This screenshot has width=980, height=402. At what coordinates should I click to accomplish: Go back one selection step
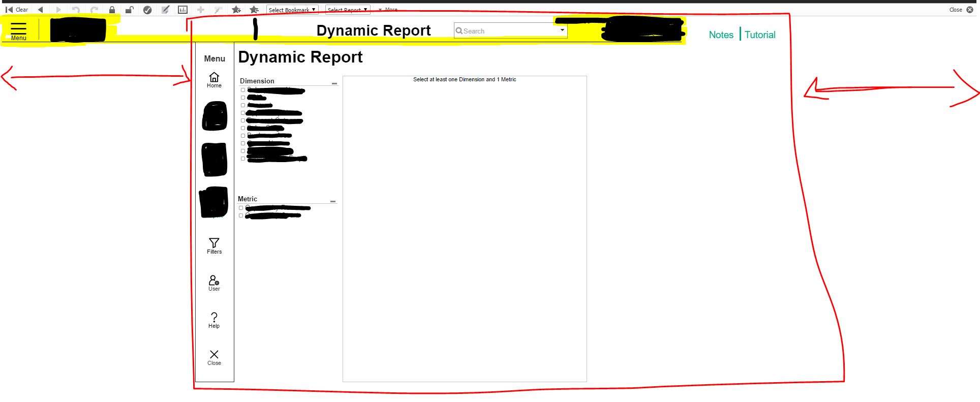tap(41, 10)
